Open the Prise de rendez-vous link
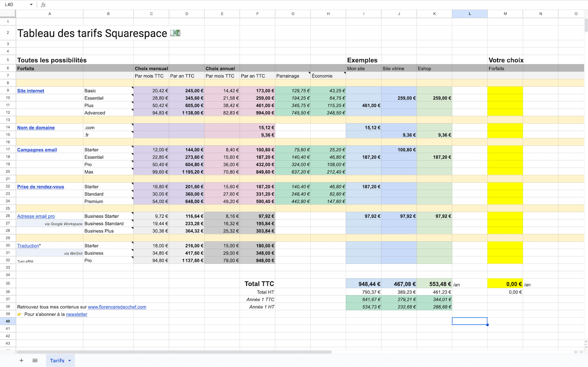This screenshot has width=588, height=367. tap(40, 187)
